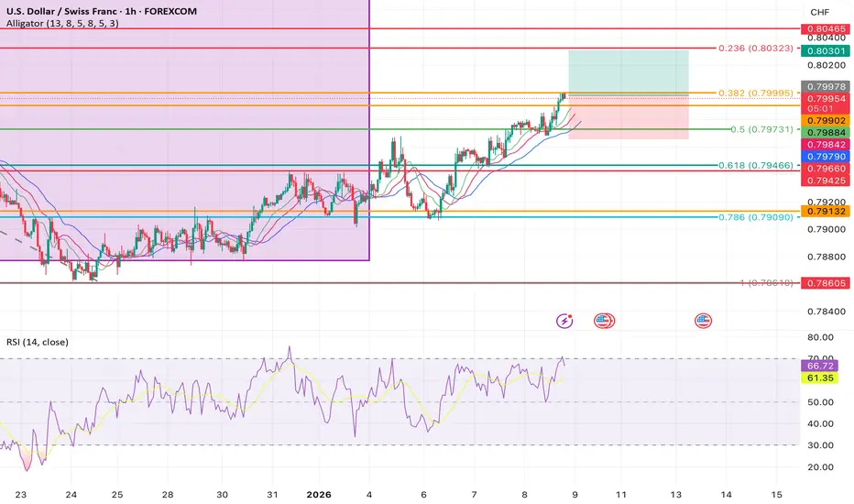Click the 66.72 RSI value label
The width and height of the screenshot is (854, 504).
(820, 367)
